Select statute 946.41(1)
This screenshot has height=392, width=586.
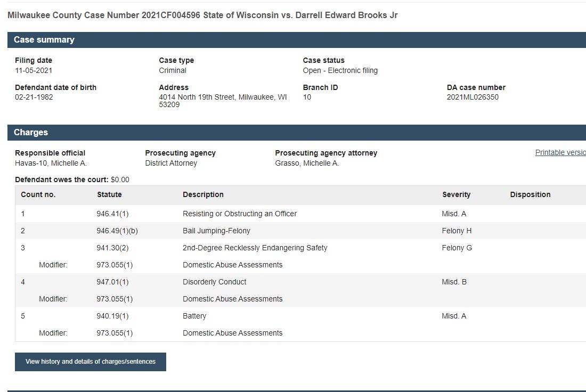coord(112,214)
